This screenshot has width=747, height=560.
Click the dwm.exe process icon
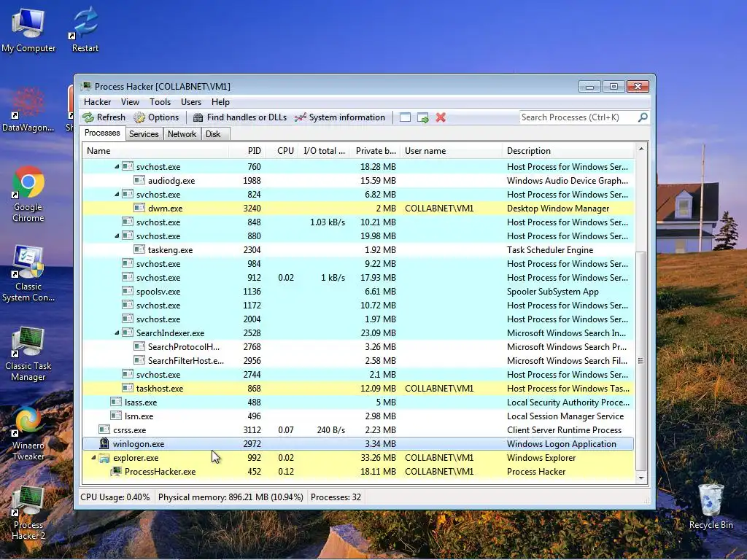tap(139, 208)
